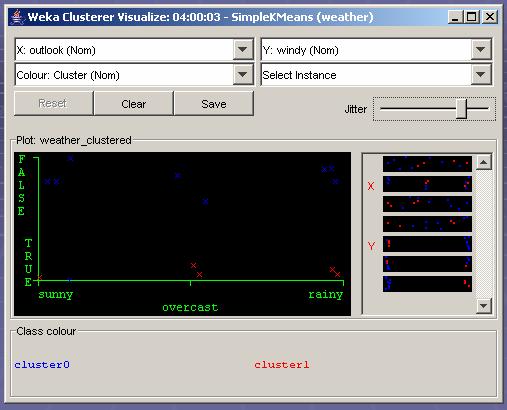Click the greyed Reset button
This screenshot has width=507, height=410.
[53, 104]
